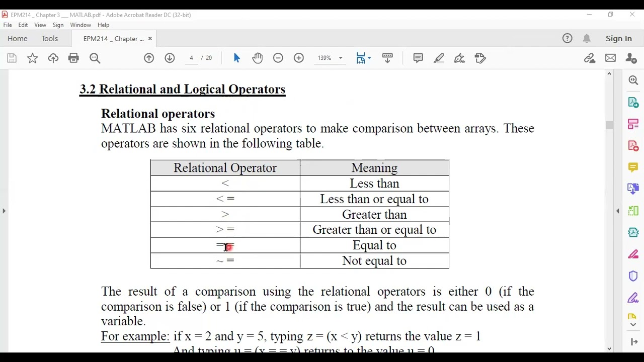Viewport: 644px width, 362px height.
Task: Open the File menu
Action: tap(8, 25)
